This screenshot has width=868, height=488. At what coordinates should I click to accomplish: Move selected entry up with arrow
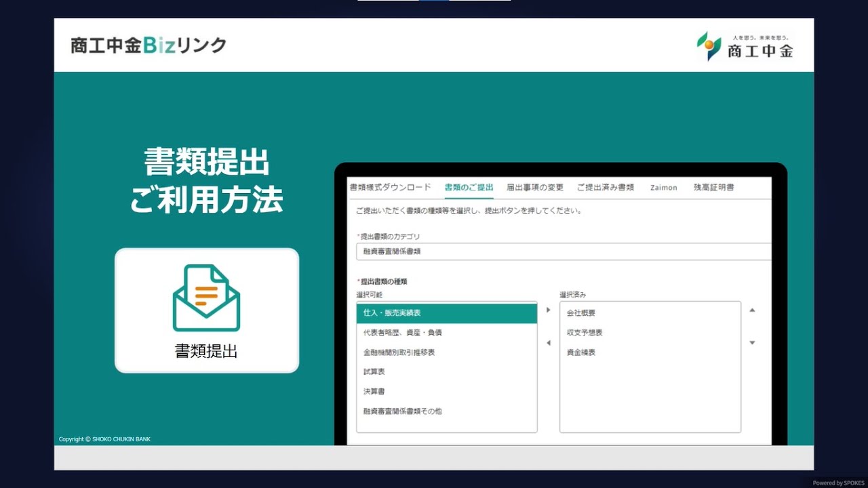click(752, 310)
